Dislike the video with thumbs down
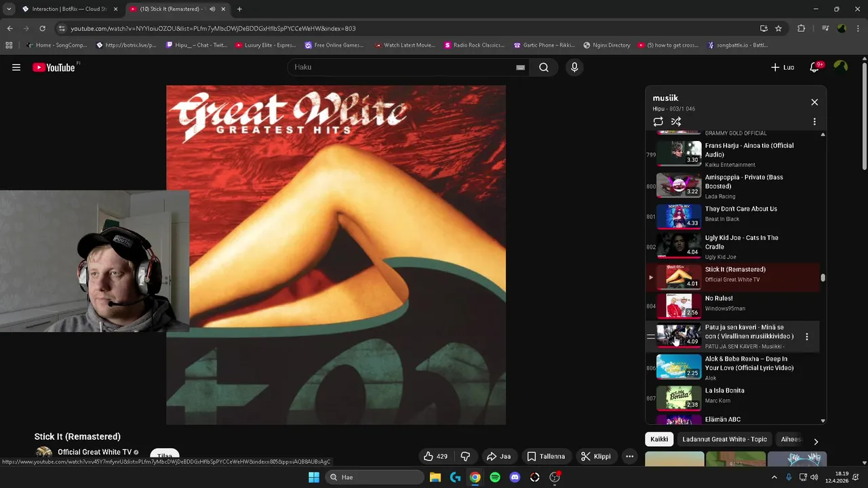The width and height of the screenshot is (868, 488). (465, 456)
